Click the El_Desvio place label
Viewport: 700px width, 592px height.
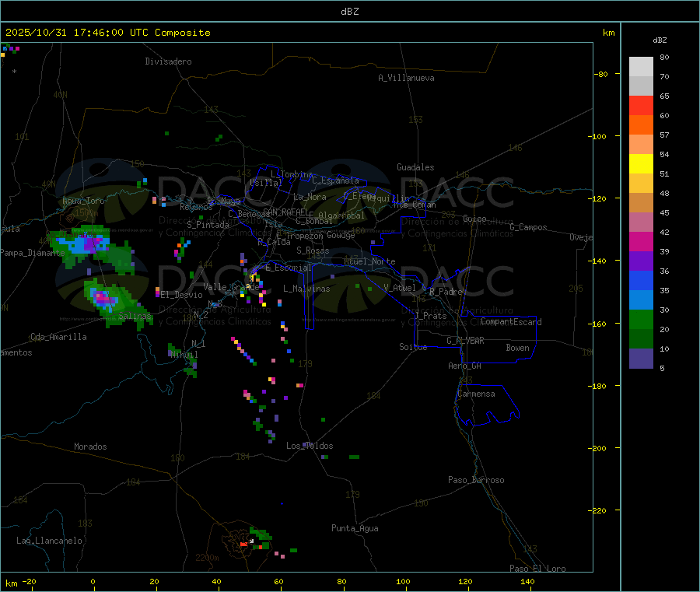[182, 295]
